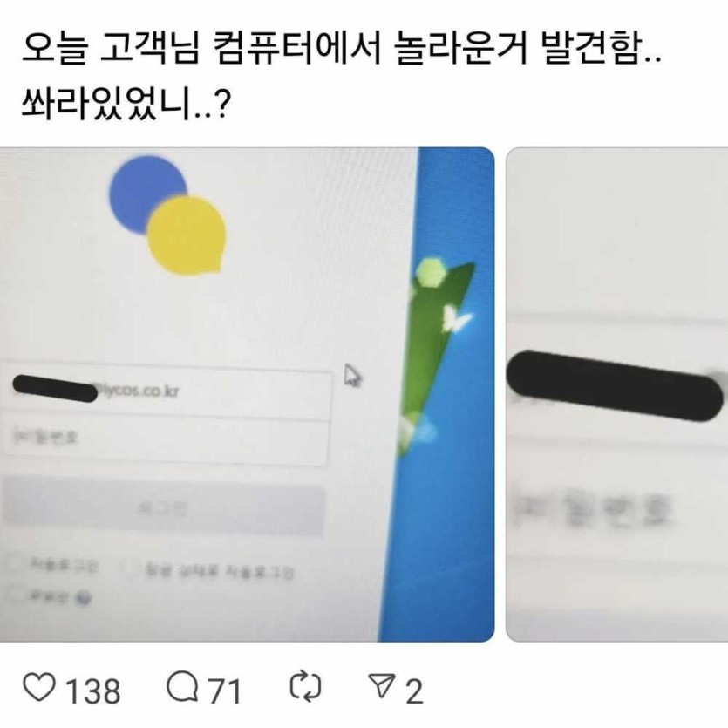Share the post with the paper plane icon
This screenshot has height=728, width=728.
pos(382,686)
